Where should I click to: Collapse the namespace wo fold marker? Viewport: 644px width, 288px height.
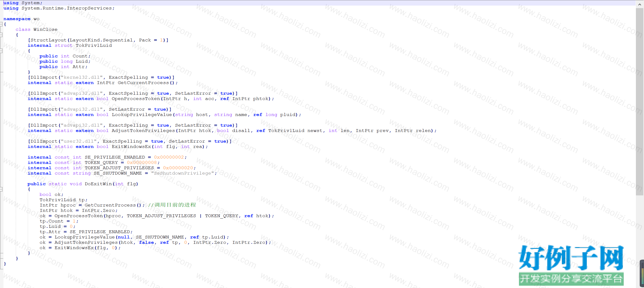pos(1,24)
